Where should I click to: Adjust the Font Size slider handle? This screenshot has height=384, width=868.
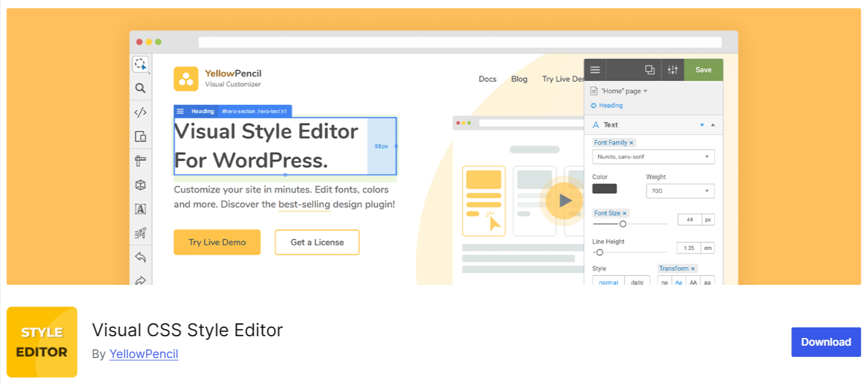point(623,224)
